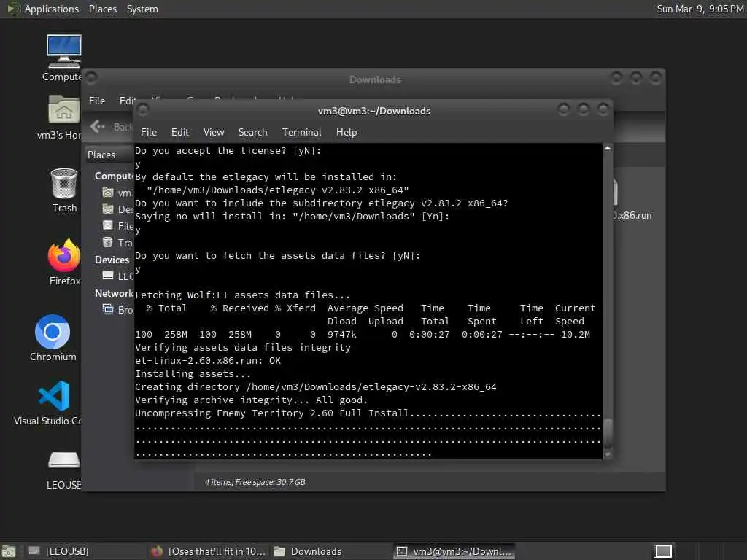Close the Downloads file manager window

pos(656,77)
